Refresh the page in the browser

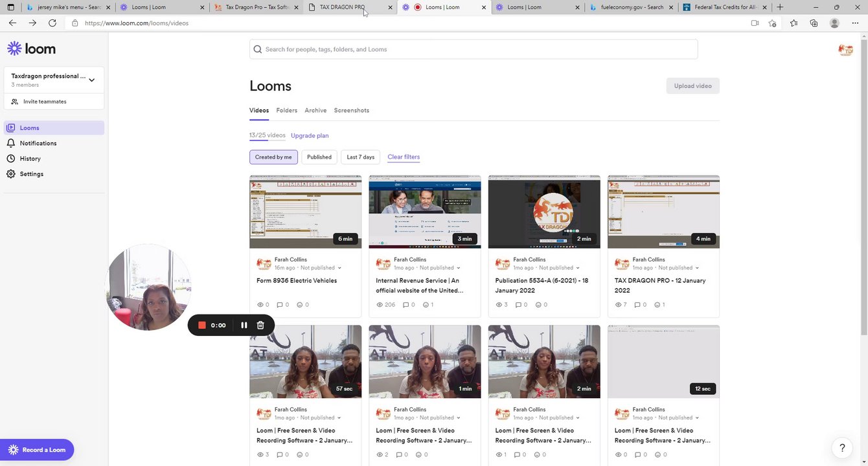(x=52, y=23)
